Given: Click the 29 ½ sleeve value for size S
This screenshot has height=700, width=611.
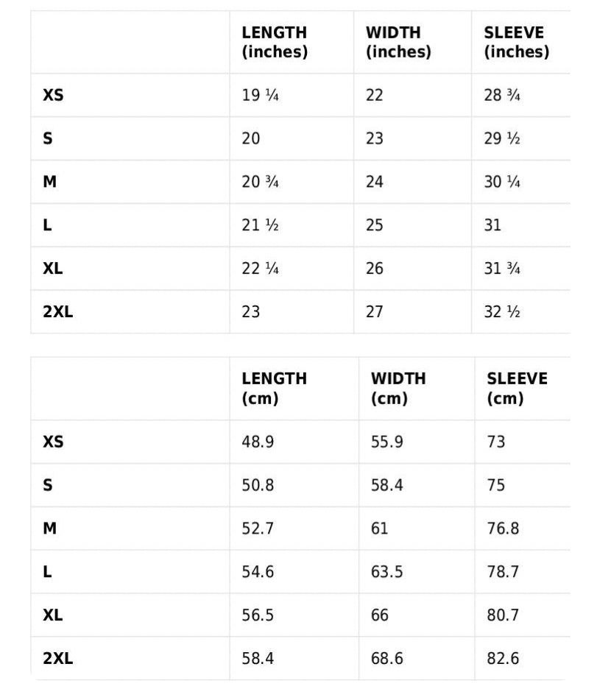Looking at the screenshot, I should 502,138.
